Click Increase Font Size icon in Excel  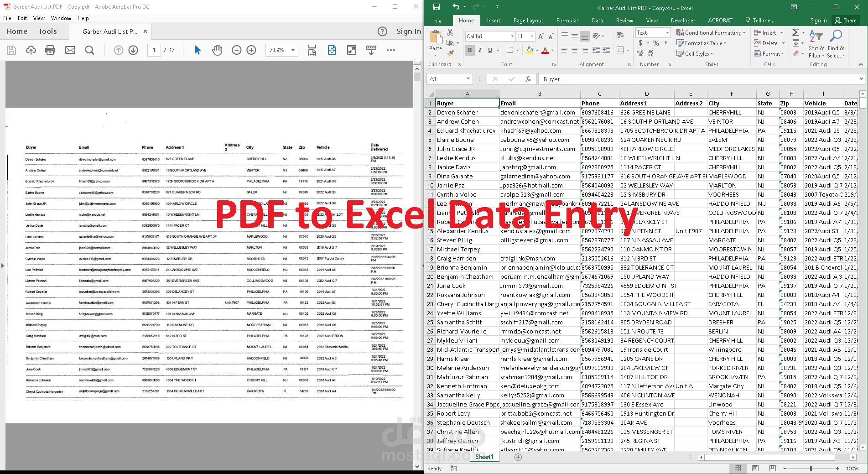(541, 36)
